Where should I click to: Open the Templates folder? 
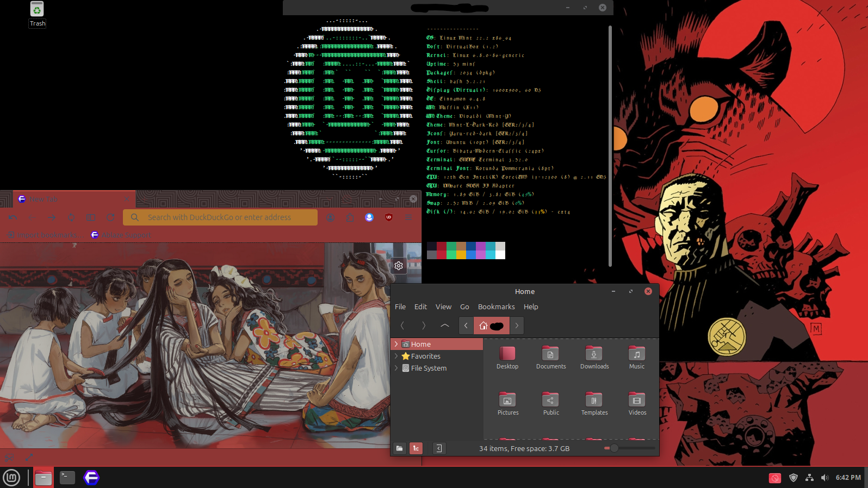594,404
